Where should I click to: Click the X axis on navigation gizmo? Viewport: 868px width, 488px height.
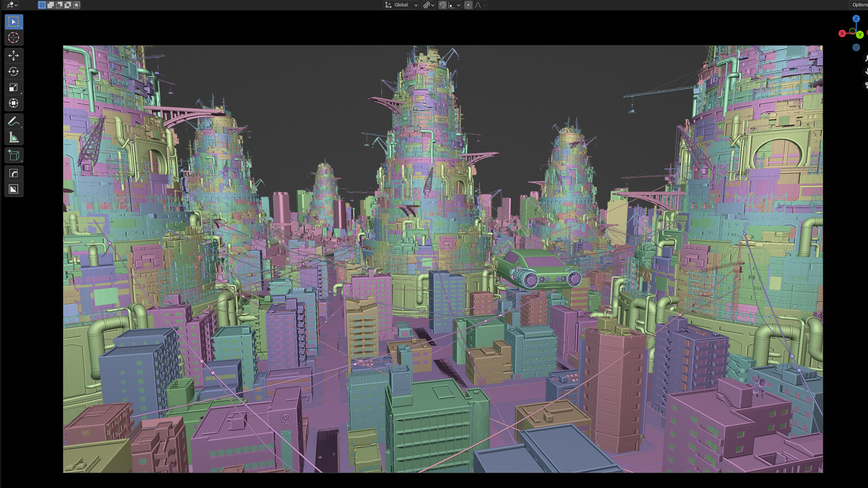842,34
